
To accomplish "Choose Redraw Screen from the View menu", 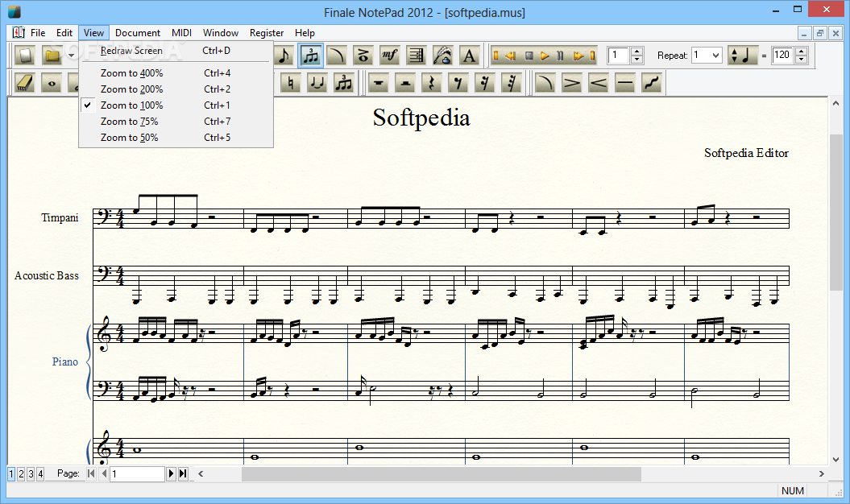I will coord(176,51).
